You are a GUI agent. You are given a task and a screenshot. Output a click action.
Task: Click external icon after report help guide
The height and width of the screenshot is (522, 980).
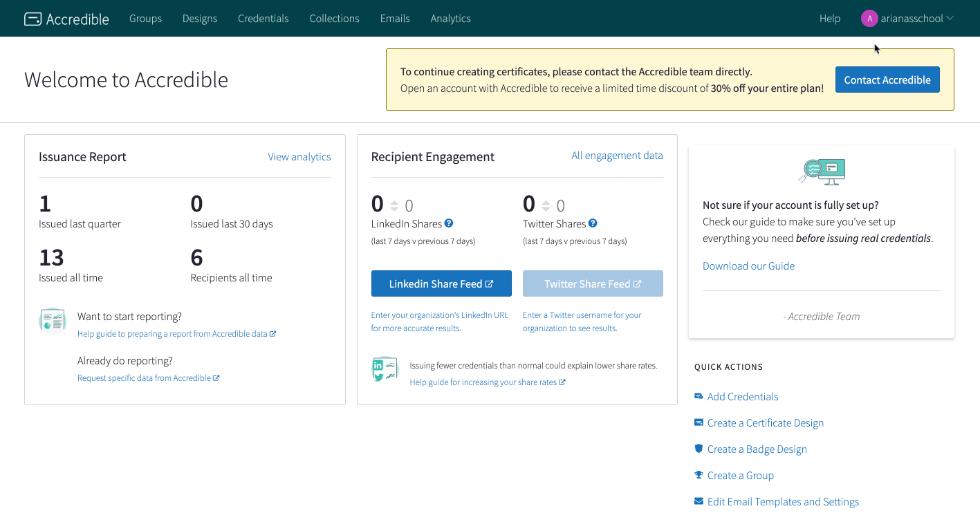point(273,334)
